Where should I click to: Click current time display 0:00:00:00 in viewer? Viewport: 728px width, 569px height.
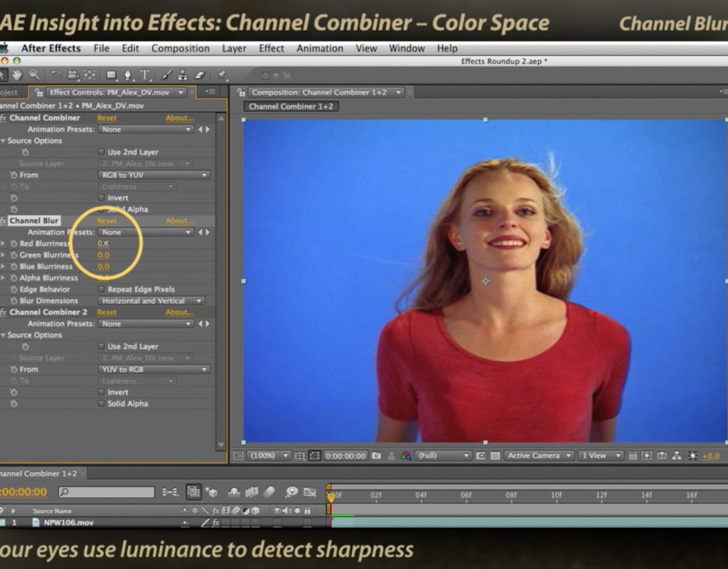point(346,456)
